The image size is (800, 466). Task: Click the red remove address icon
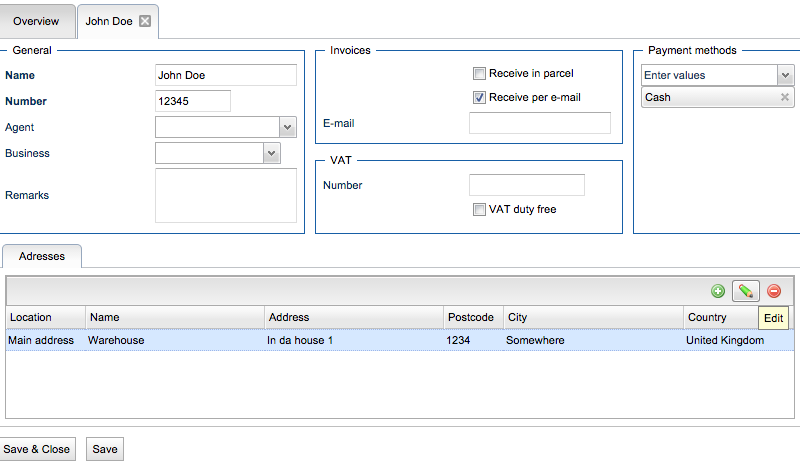pos(774,291)
